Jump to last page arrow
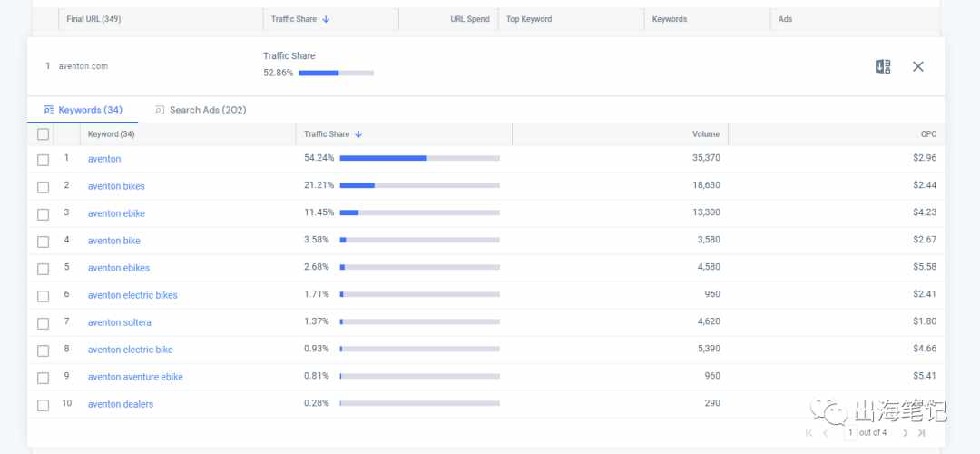This screenshot has width=980, height=454. pyautogui.click(x=921, y=432)
